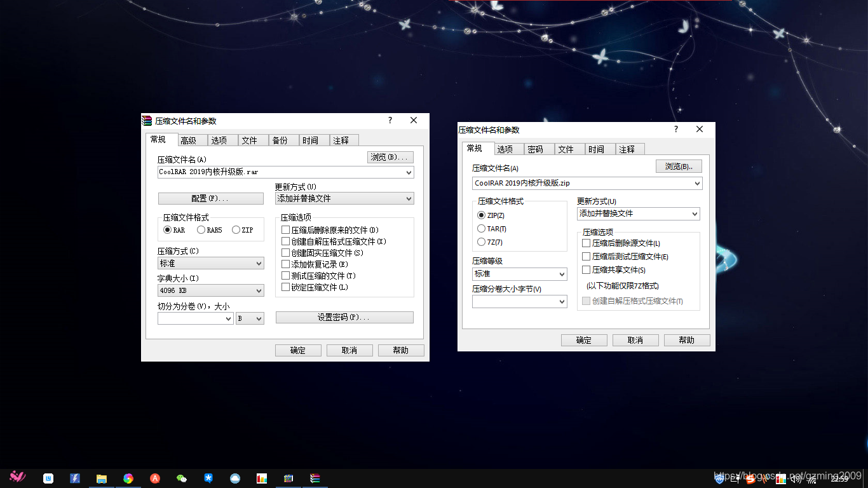The image size is (868, 488).
Task: Select the TAR(T) format radio button
Action: pyautogui.click(x=481, y=229)
